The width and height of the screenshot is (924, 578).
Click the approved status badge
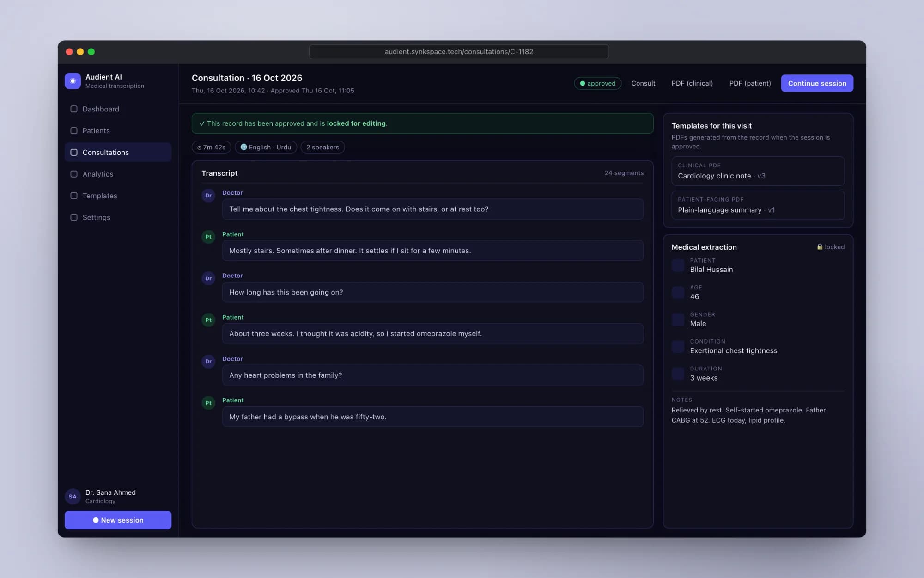pos(597,83)
